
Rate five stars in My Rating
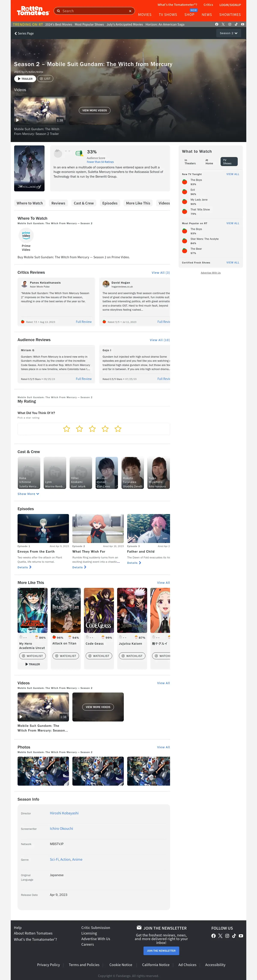118,429
